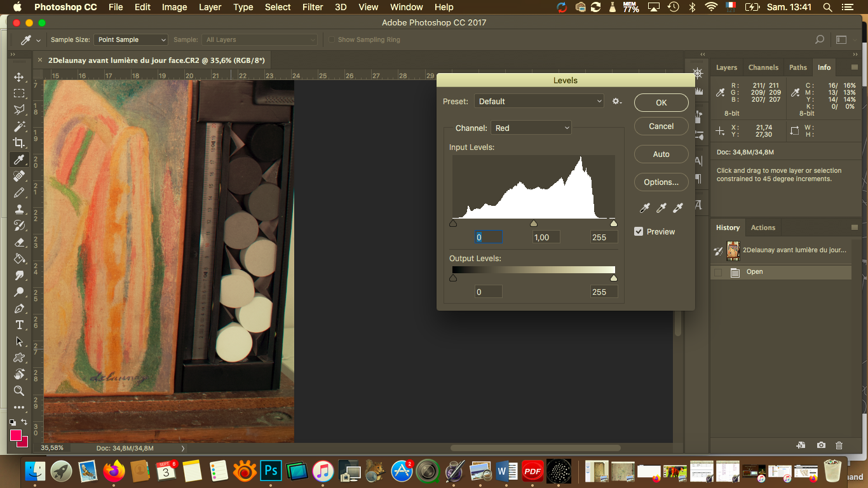Select the Healing Brush tool

pyautogui.click(x=19, y=176)
